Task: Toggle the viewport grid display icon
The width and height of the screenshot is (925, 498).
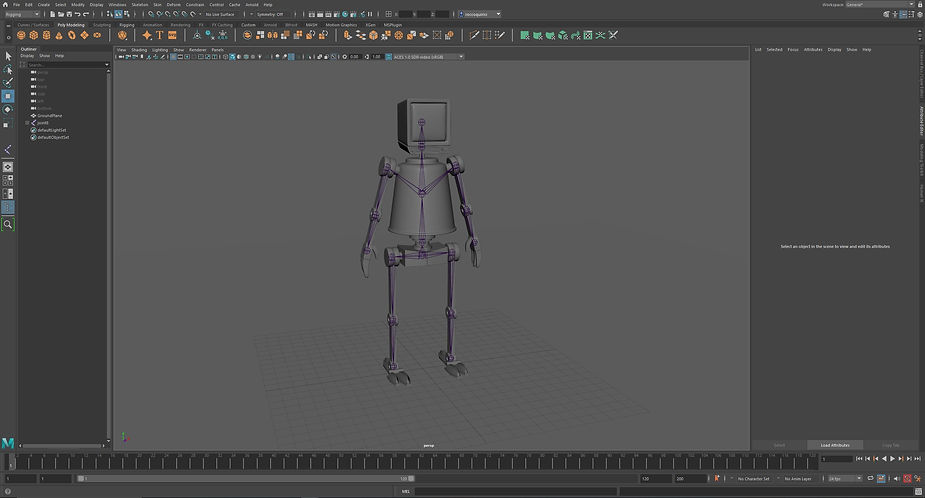Action: (x=173, y=57)
